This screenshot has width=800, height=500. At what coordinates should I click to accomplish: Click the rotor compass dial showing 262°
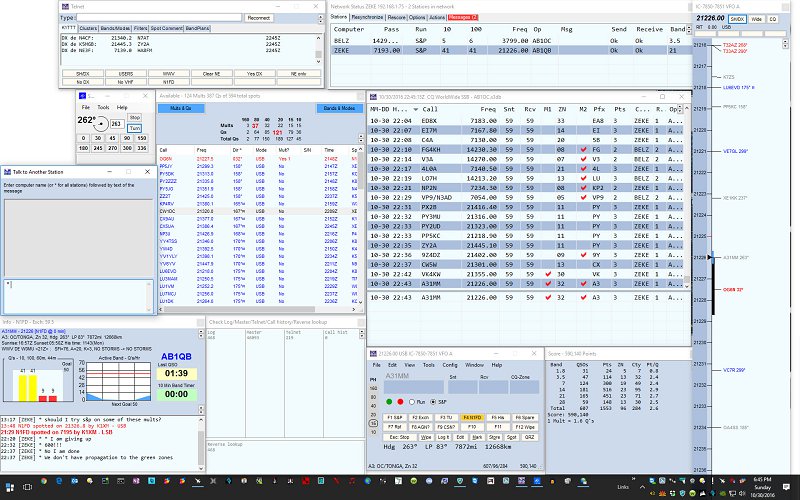(102, 123)
